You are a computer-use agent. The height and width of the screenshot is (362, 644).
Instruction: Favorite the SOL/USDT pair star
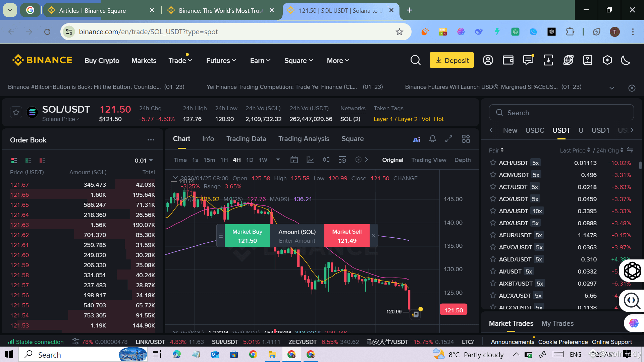[16, 113]
